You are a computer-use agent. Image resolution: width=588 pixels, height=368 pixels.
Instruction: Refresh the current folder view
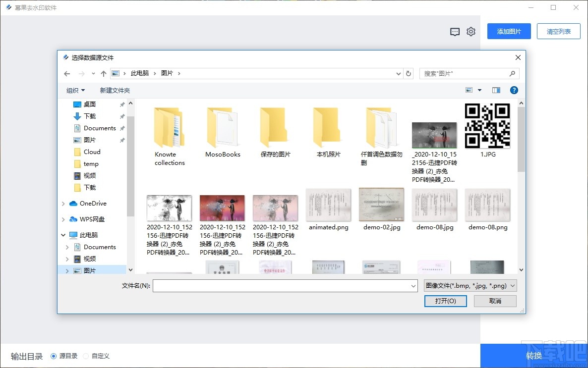[x=409, y=73]
